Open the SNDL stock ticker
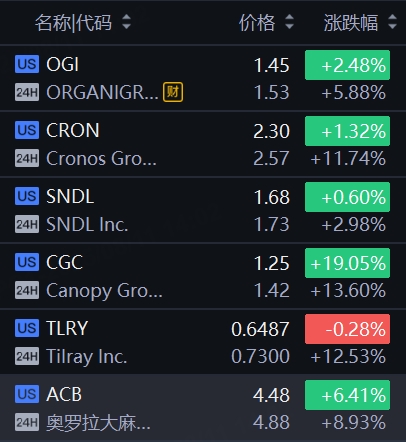 (70, 196)
